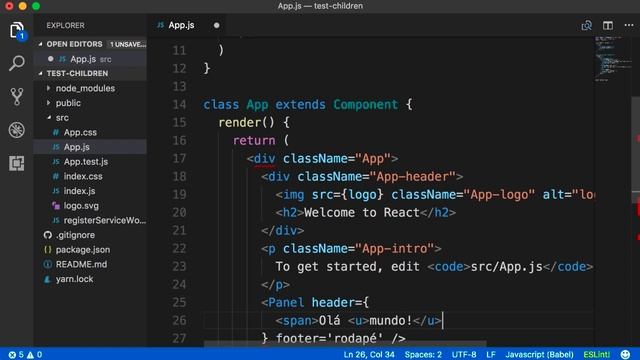This screenshot has width=640, height=360.
Task: Open yarn.lock file
Action: pyautogui.click(x=74, y=279)
